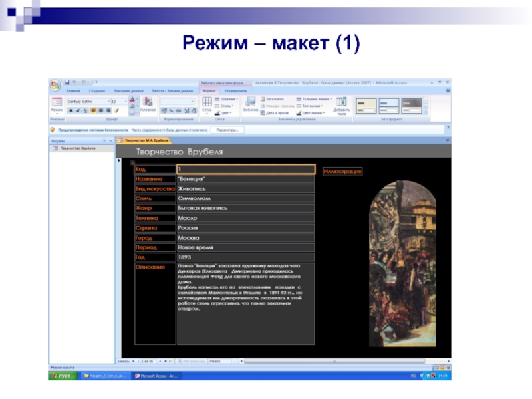Expand the Толщина линии dropdown
The height and width of the screenshot is (399, 532).
(x=315, y=99)
